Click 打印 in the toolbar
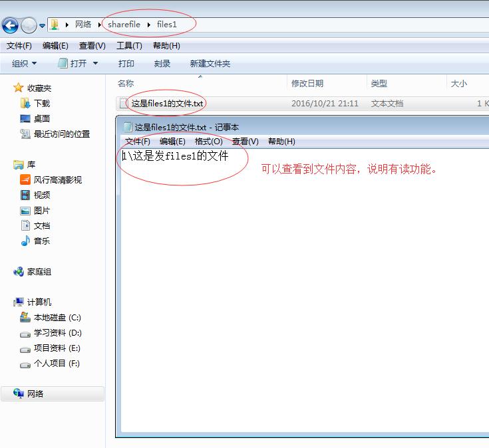The width and height of the screenshot is (489, 448). tap(126, 64)
